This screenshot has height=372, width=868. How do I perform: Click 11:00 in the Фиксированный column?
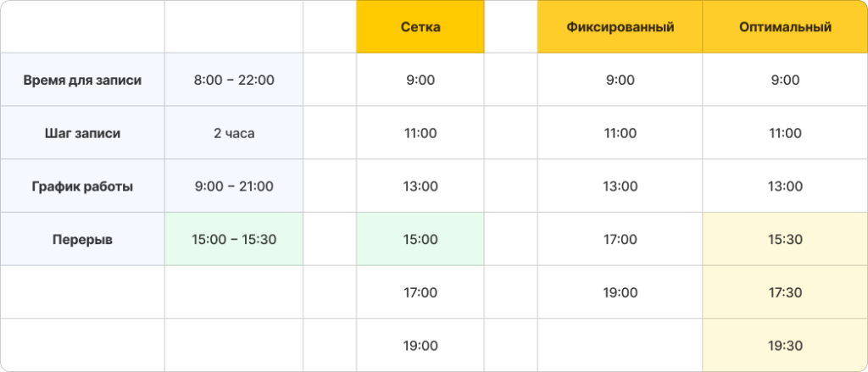click(x=620, y=133)
